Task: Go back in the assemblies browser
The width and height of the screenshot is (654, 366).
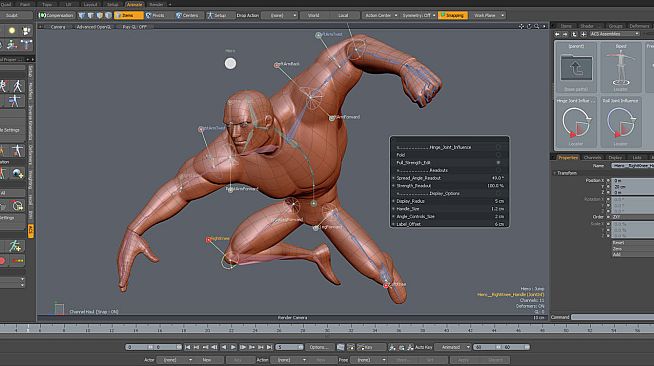Action: tap(557, 34)
